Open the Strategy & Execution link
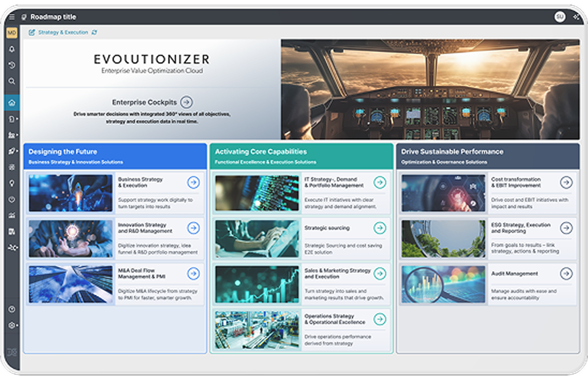Screen dimensions: 588x380 tap(63, 32)
